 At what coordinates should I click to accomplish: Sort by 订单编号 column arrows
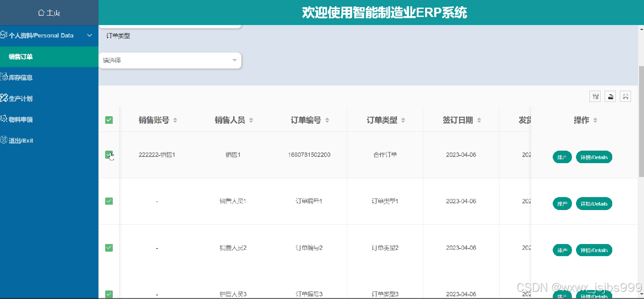[327, 120]
